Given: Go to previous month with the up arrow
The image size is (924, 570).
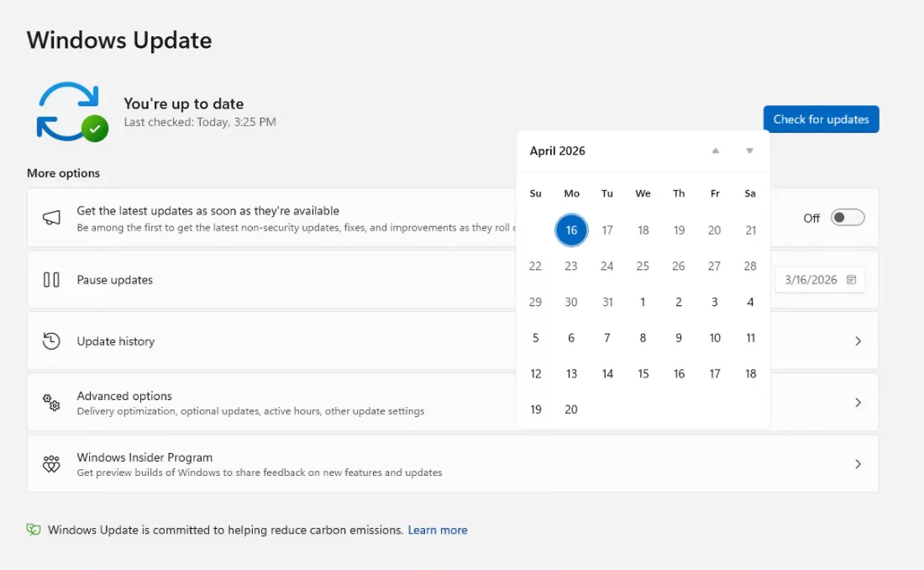Looking at the screenshot, I should [x=716, y=151].
